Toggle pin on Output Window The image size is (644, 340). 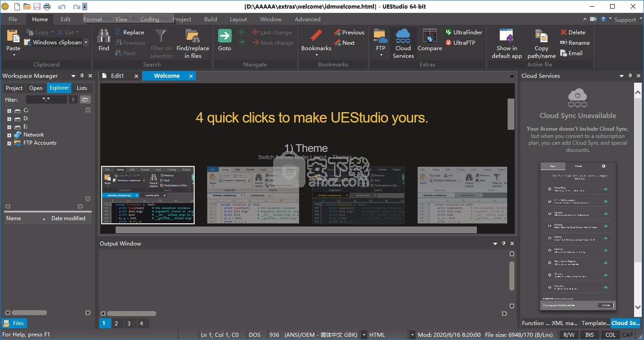[504, 243]
